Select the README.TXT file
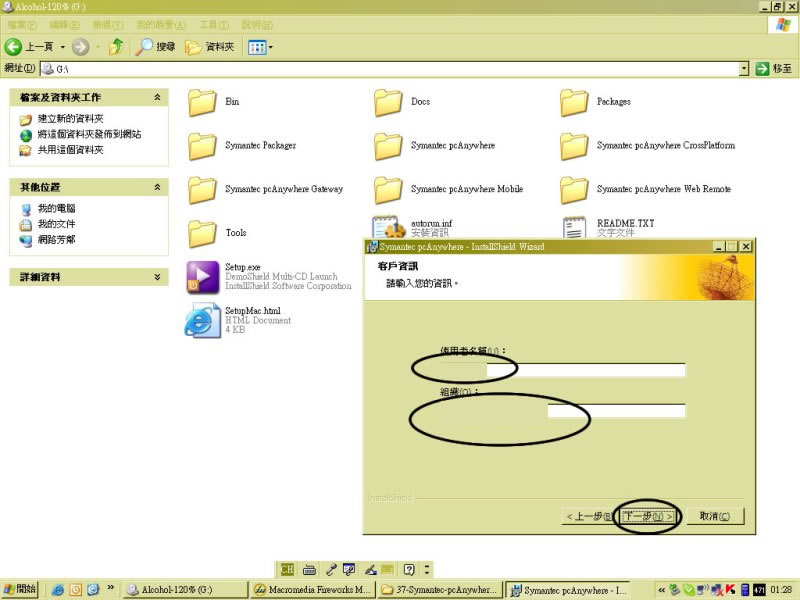Screen dimensions: 800x600 tap(574, 228)
